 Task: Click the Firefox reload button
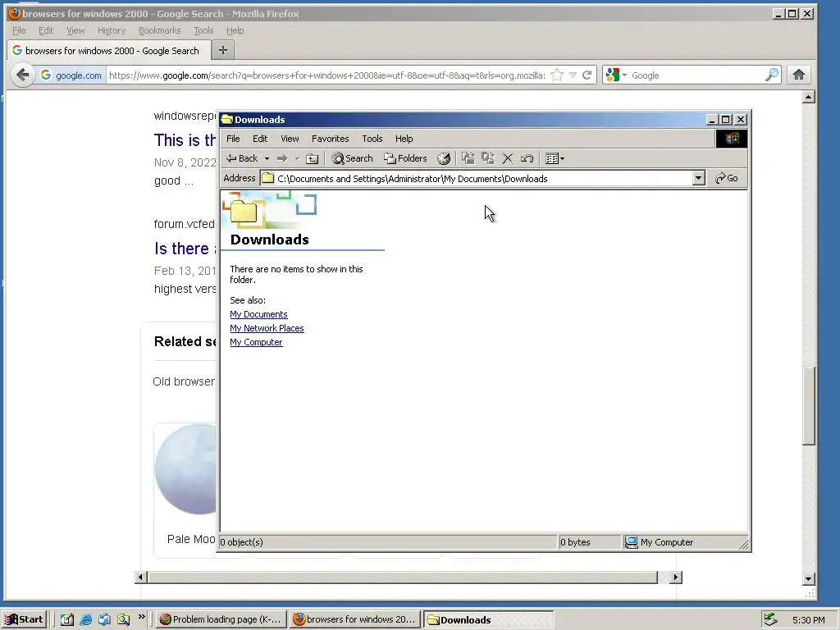[x=587, y=75]
